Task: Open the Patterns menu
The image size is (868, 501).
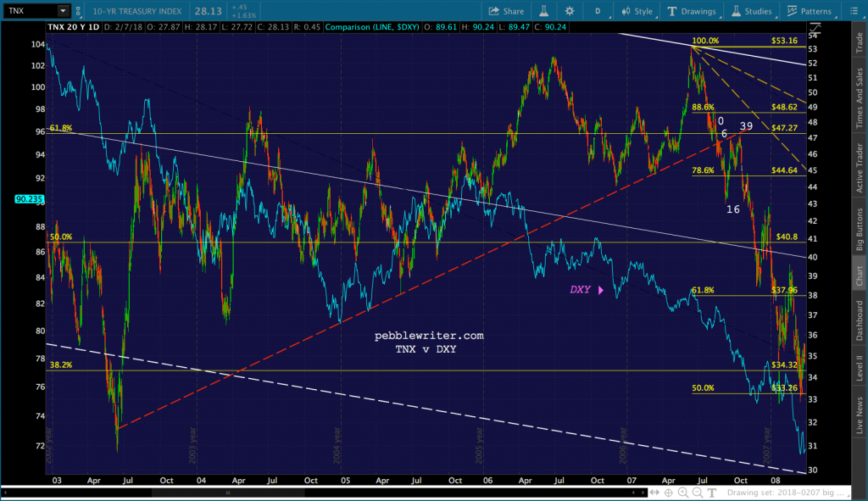Action: tap(810, 11)
